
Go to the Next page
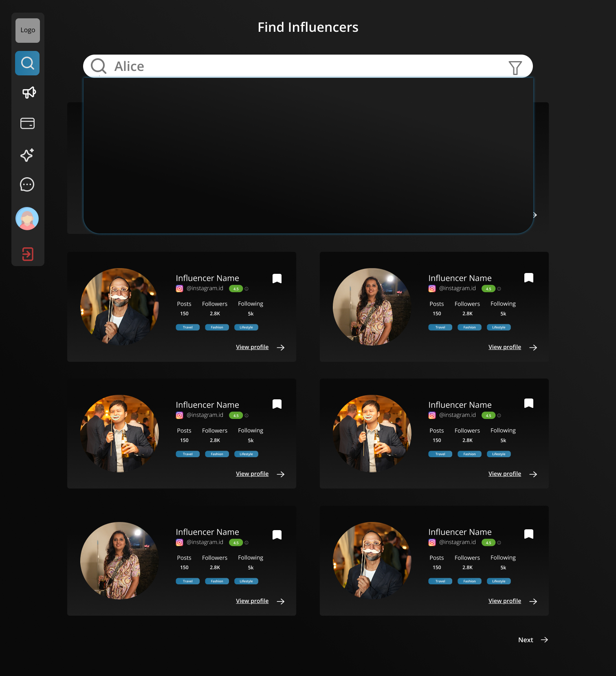tap(526, 640)
